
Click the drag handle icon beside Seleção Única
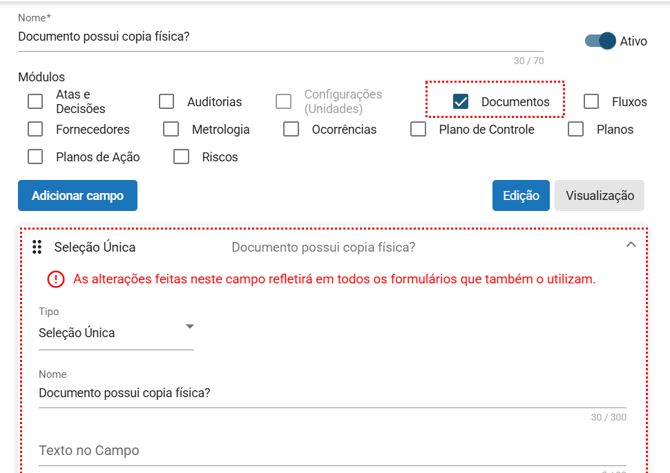(x=37, y=247)
